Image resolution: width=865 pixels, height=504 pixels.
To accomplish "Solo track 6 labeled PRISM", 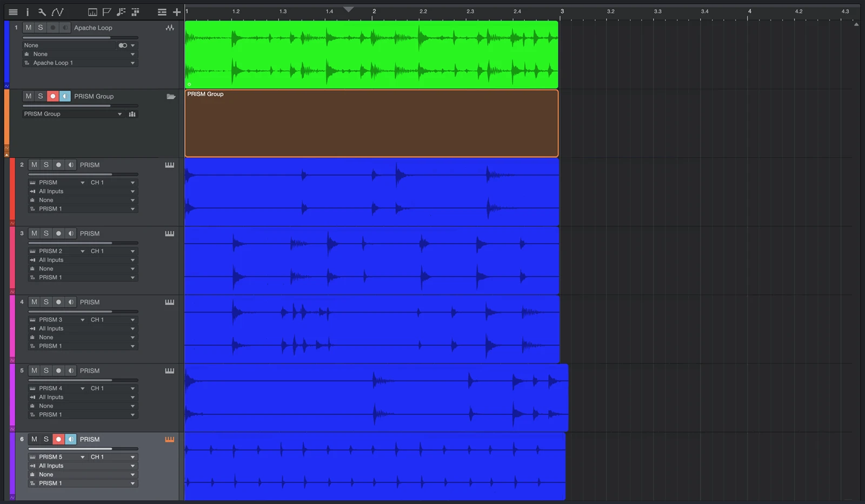I will (46, 439).
